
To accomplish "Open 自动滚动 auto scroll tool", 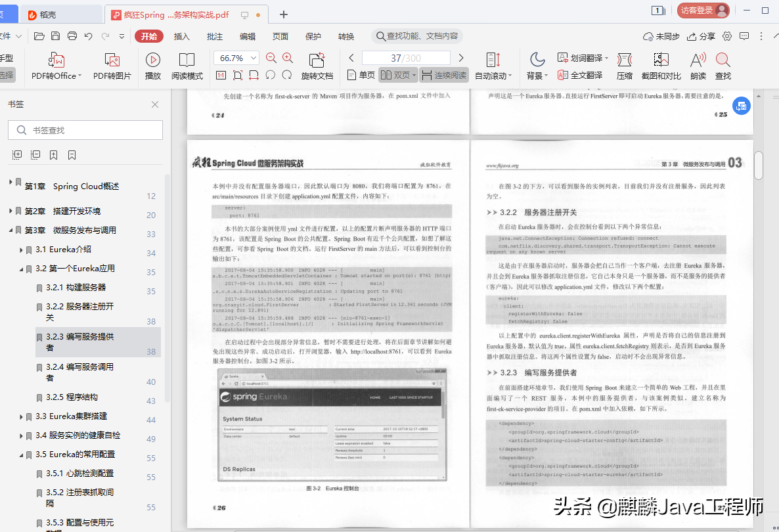I will (493, 66).
